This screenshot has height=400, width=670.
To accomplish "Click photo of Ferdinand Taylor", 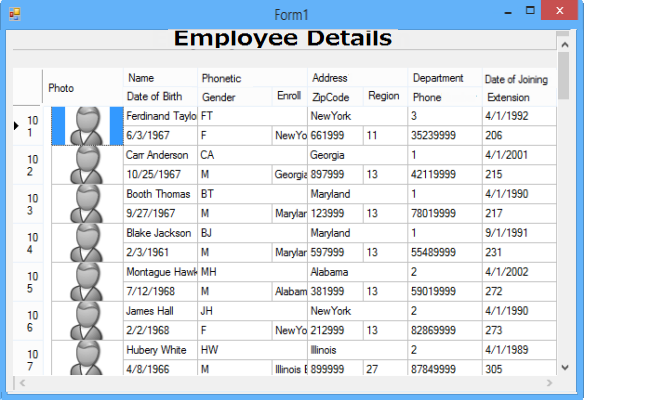I will (x=87, y=126).
